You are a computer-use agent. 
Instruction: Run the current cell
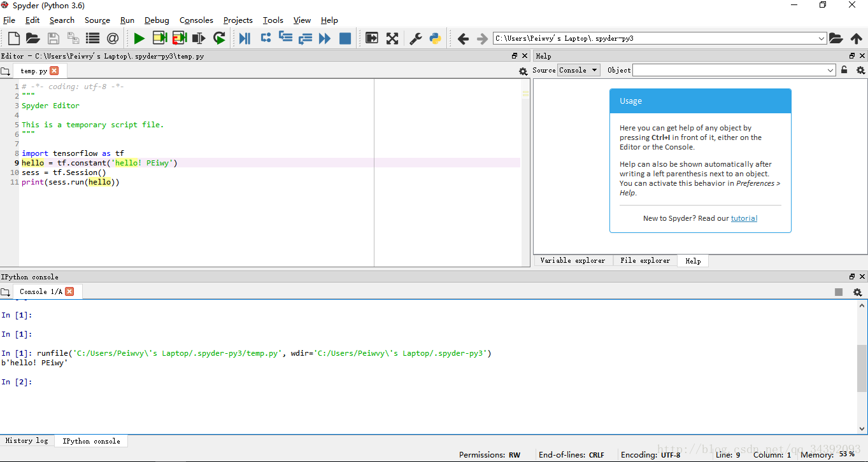pos(159,38)
